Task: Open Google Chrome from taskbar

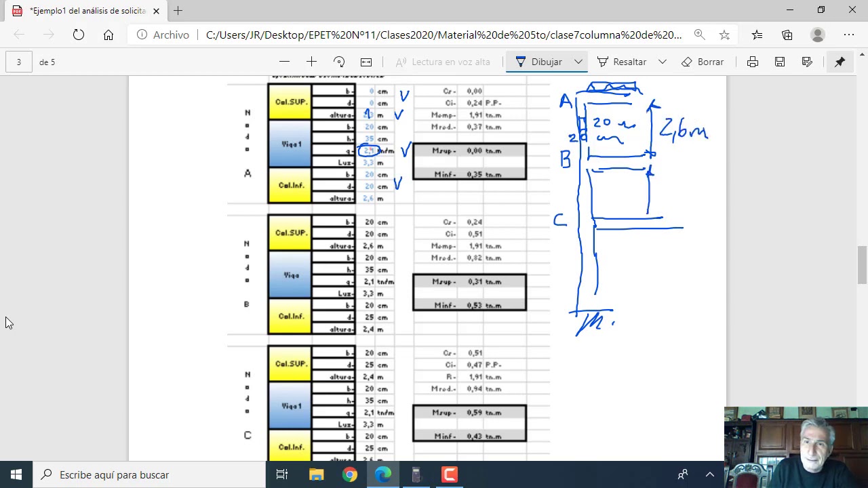Action: pos(349,474)
